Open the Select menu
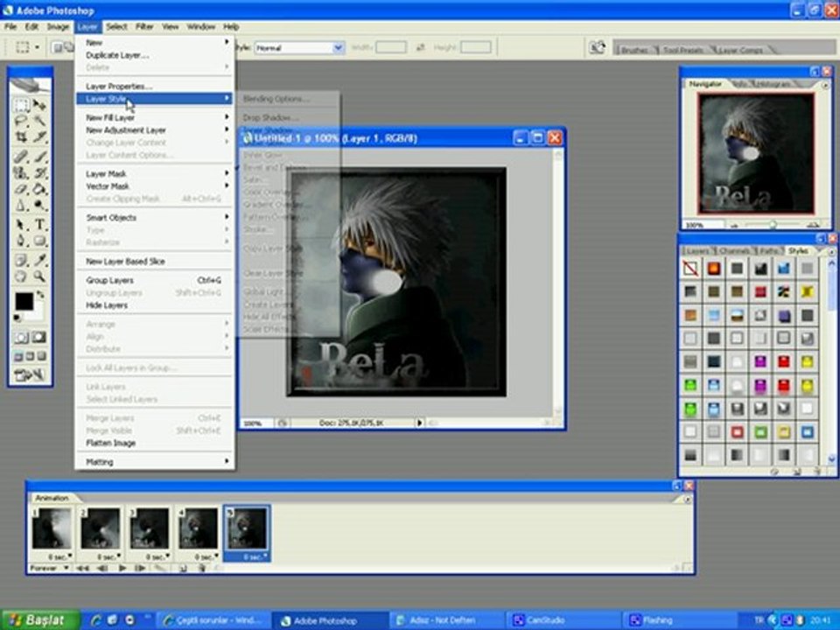 116,26
